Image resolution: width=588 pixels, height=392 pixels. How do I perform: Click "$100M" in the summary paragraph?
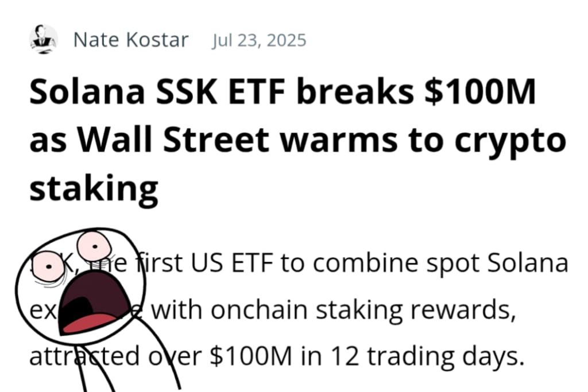[x=251, y=356]
